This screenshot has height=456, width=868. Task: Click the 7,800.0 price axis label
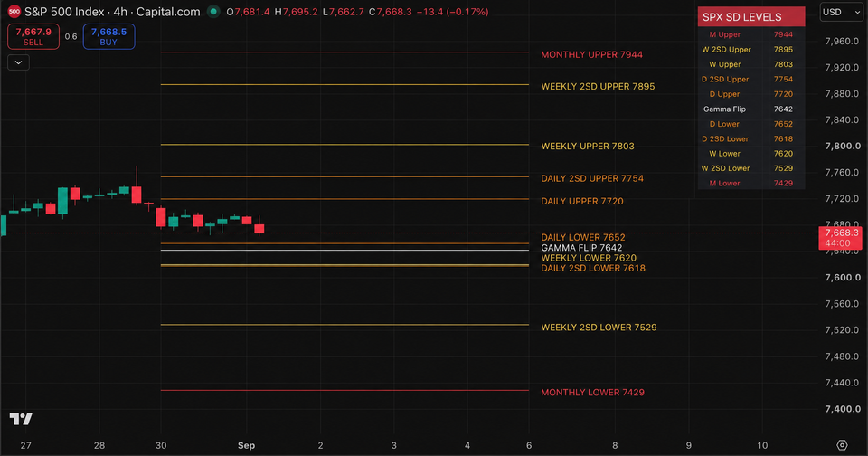point(843,147)
